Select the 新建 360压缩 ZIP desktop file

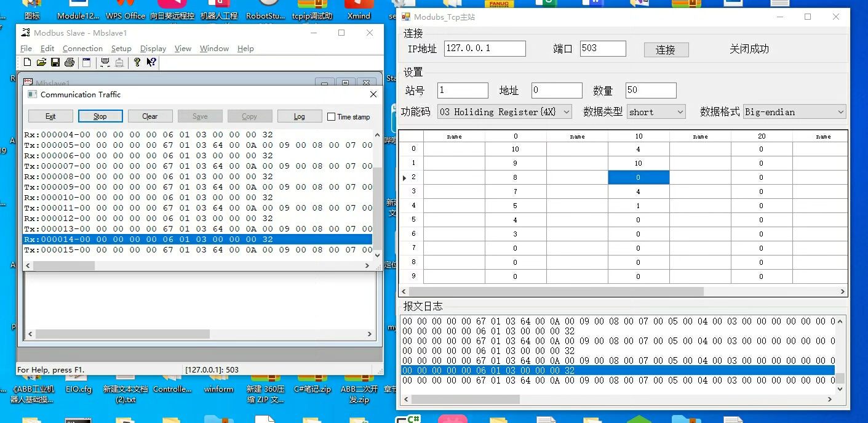point(265,389)
